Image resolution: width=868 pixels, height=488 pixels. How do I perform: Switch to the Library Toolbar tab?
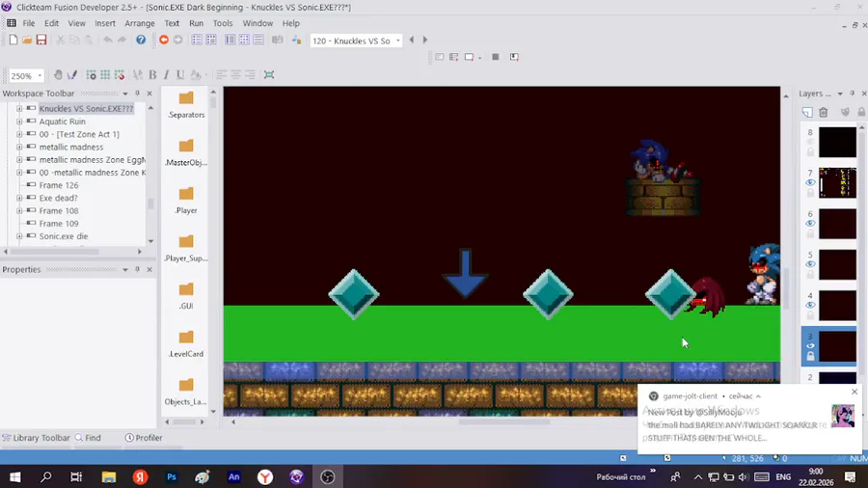pos(36,438)
